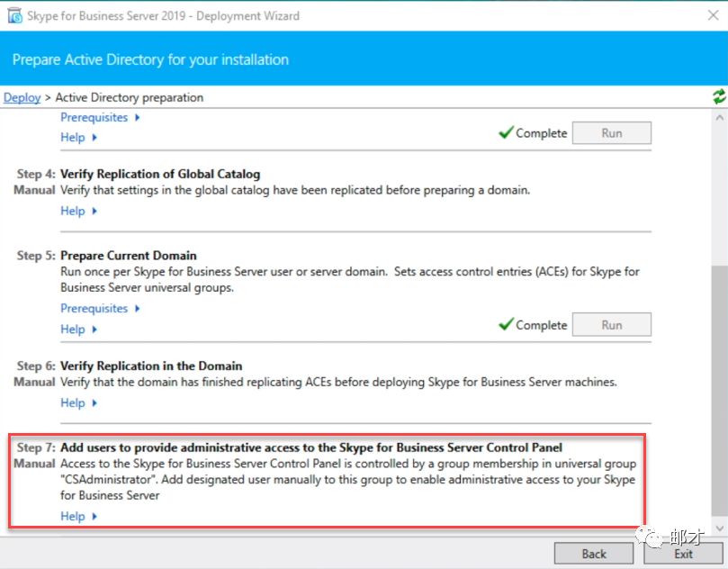Open the topmost Help expander
The width and height of the screenshot is (728, 569).
tap(78, 138)
